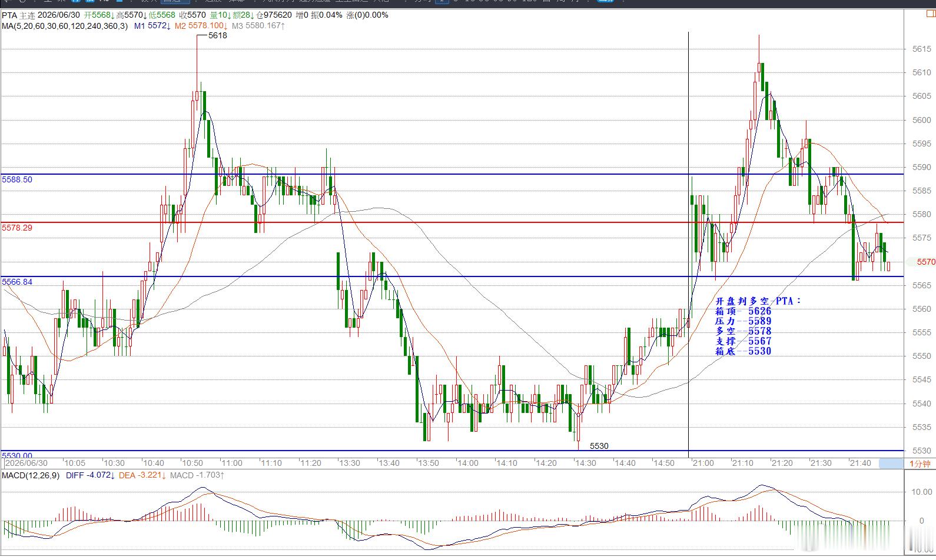Click the 5555 price axis label
The image size is (936, 560).
click(922, 333)
